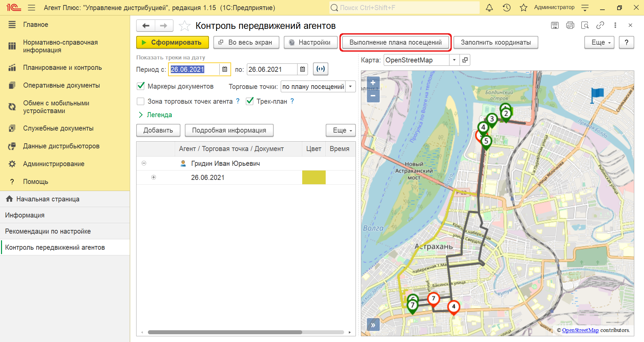644x342 pixels.
Task: Open the Карта map type dropdown
Action: point(454,60)
